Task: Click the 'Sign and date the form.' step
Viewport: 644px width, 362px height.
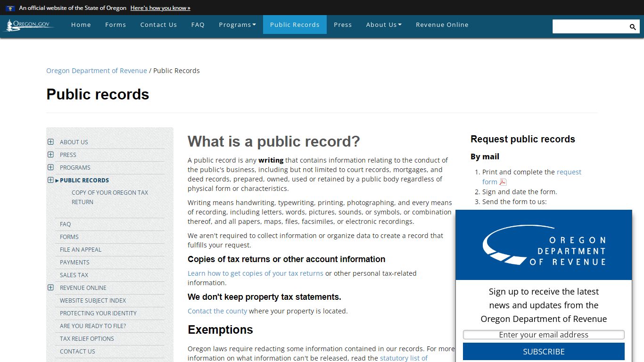Action: (520, 192)
